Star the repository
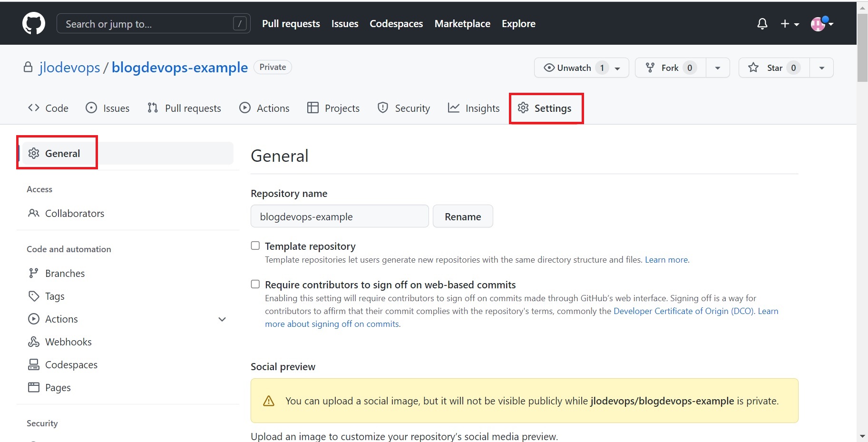The image size is (868, 442). [774, 68]
